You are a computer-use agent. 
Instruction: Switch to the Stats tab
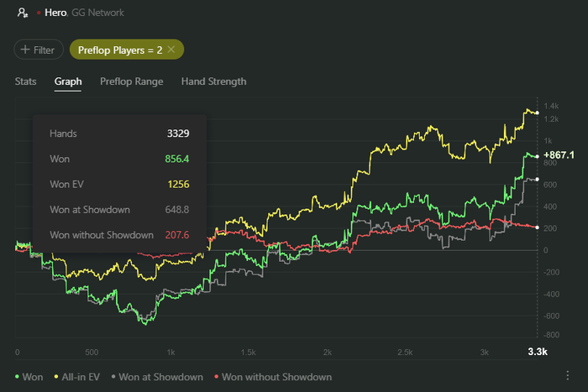coord(25,81)
